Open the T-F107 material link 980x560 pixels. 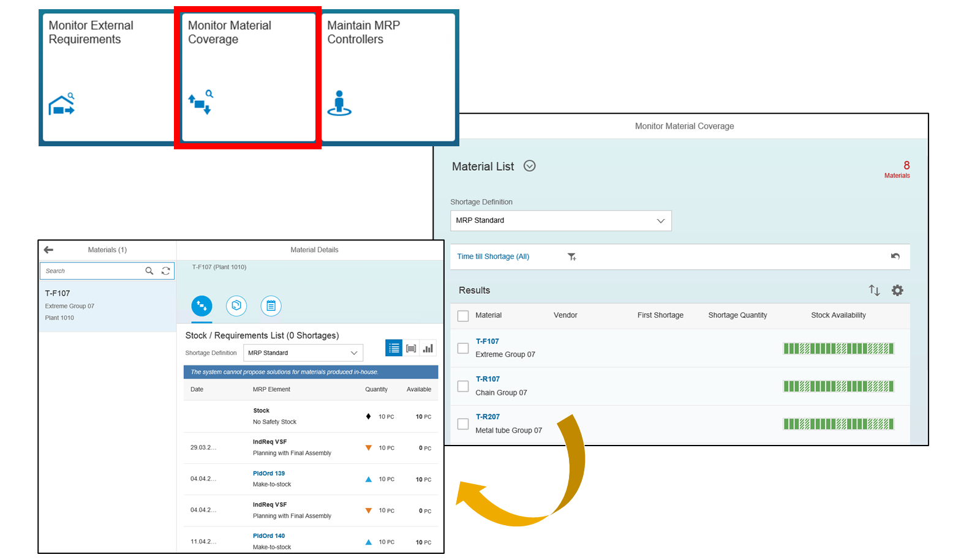(x=488, y=342)
